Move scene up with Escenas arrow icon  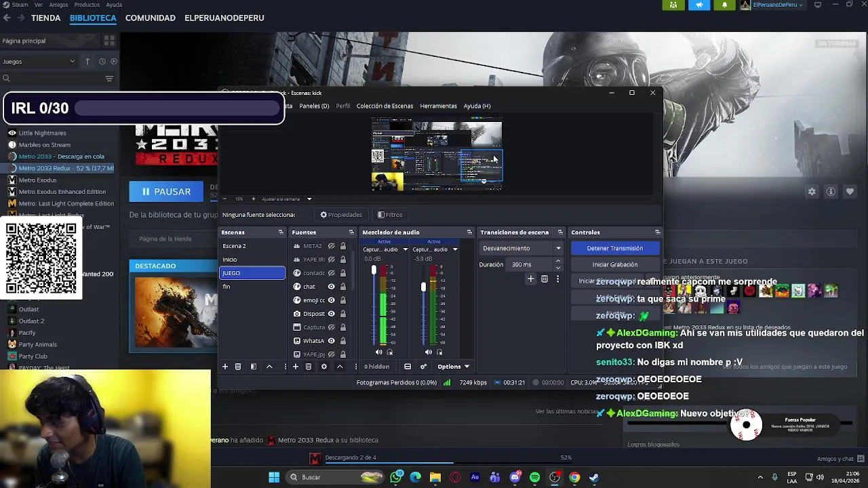click(x=269, y=367)
